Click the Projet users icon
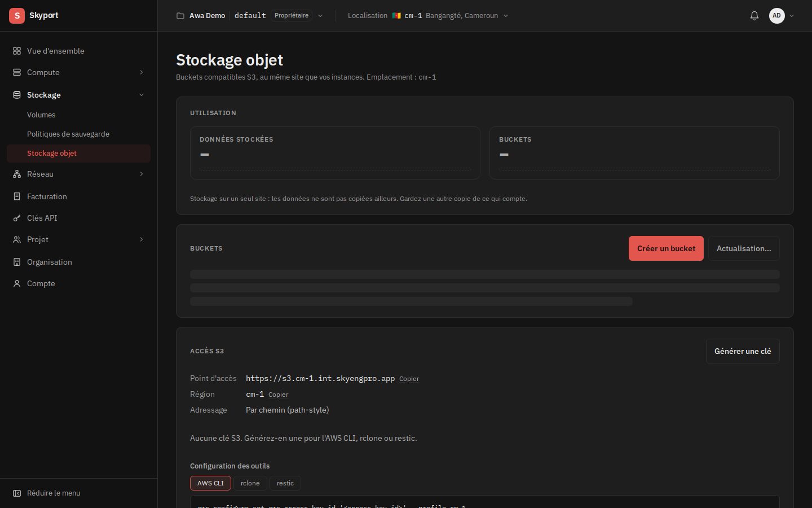812x508 pixels. tap(17, 239)
